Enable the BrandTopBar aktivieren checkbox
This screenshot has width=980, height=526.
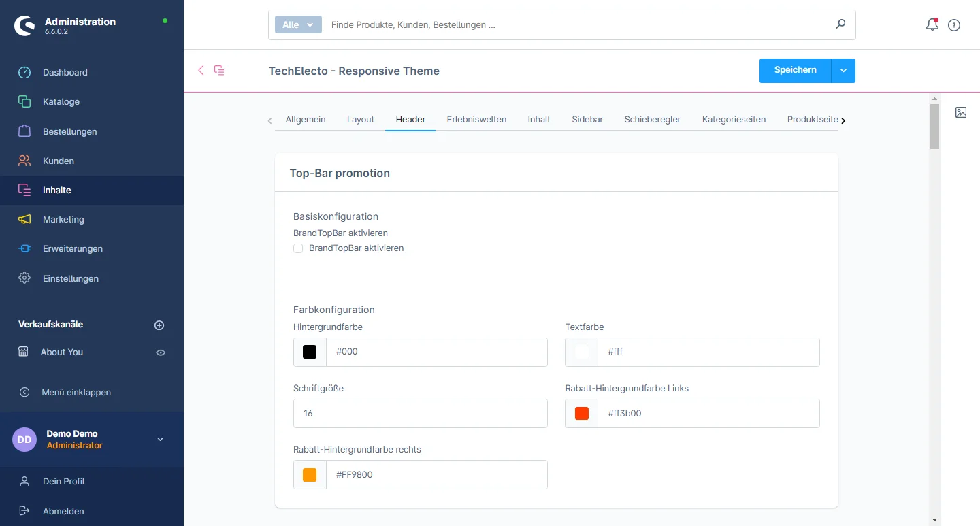coord(298,248)
